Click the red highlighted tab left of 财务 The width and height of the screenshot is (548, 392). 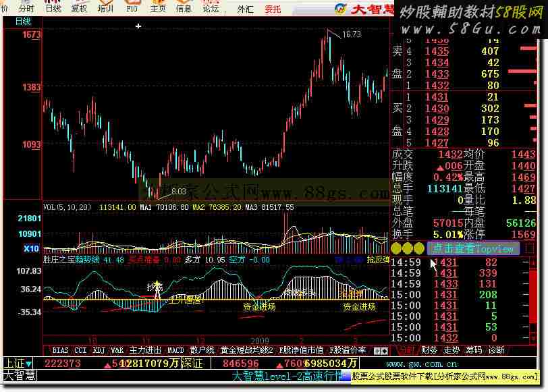point(406,350)
